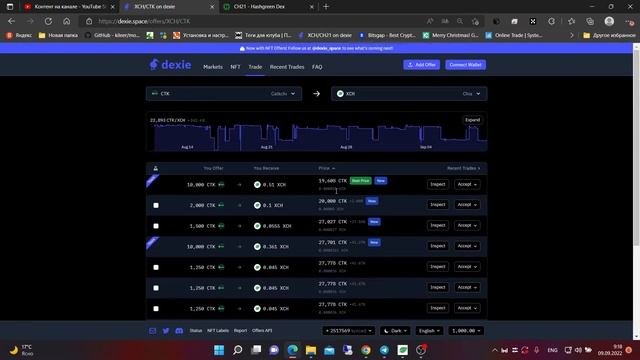Click the dexie logo
Image resolution: width=640 pixels, height=360 pixels.
(x=170, y=64)
